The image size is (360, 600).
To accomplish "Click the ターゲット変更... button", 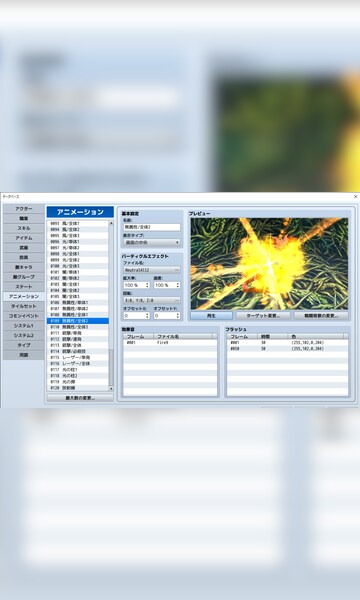I will click(x=263, y=316).
